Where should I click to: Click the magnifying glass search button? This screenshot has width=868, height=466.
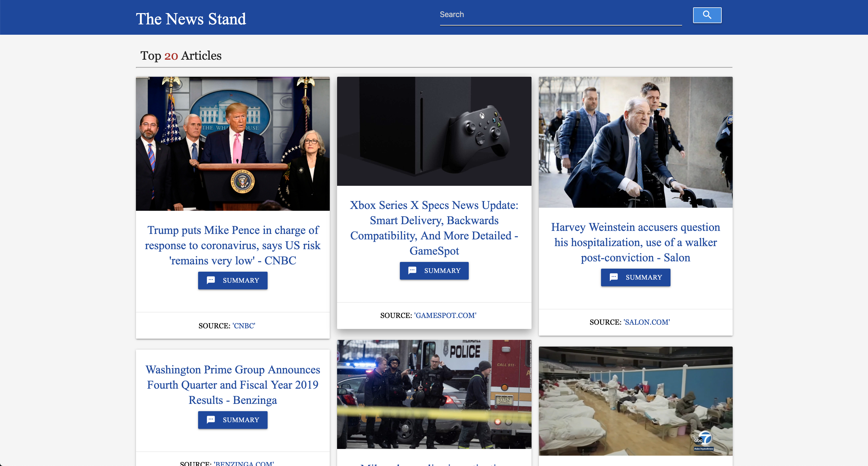pyautogui.click(x=707, y=15)
